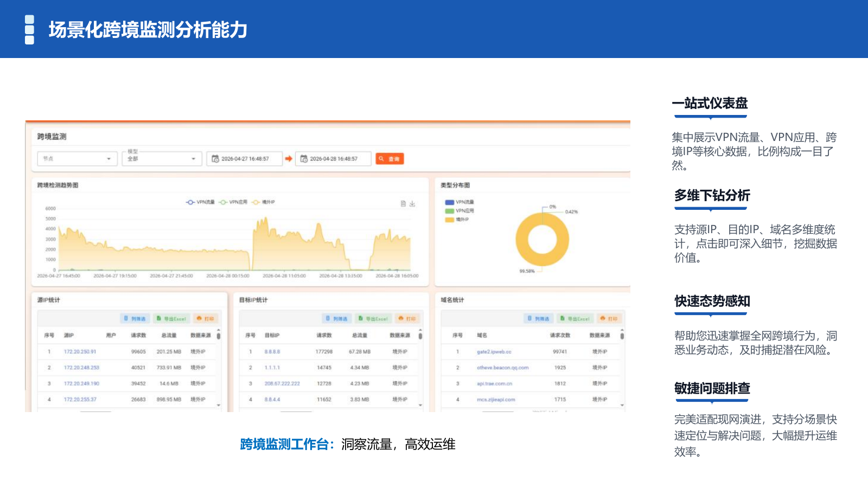Open target IP 208.67.222.222 link
Viewport: 868px width, 488px height.
pyautogui.click(x=282, y=383)
